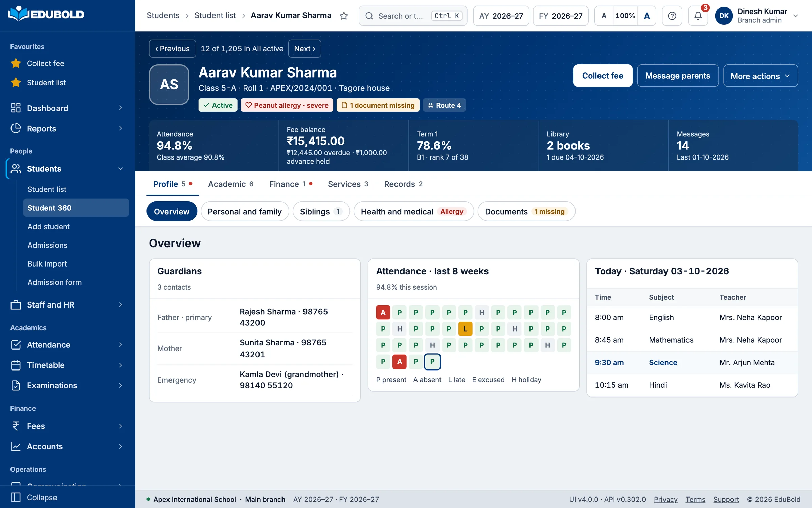Click the Collapse sidebar icon

tap(16, 497)
